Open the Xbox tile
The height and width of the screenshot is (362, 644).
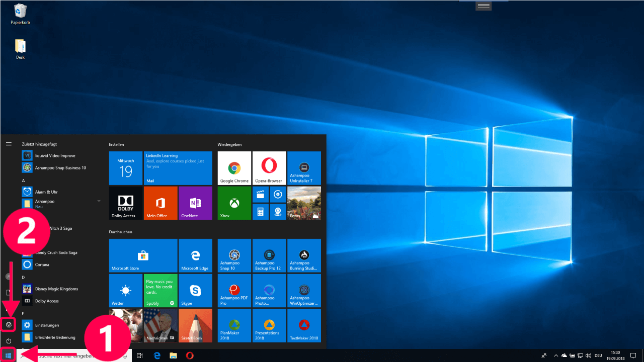click(x=234, y=203)
